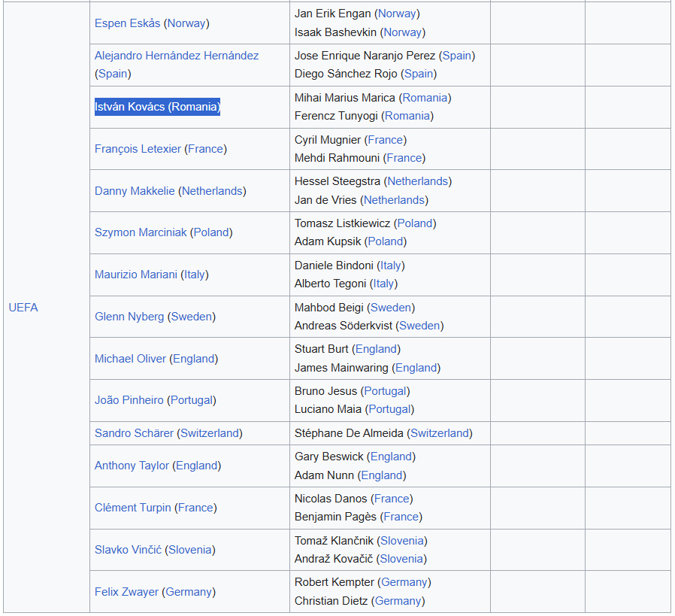Click Michael Oliver referee link

coord(130,359)
